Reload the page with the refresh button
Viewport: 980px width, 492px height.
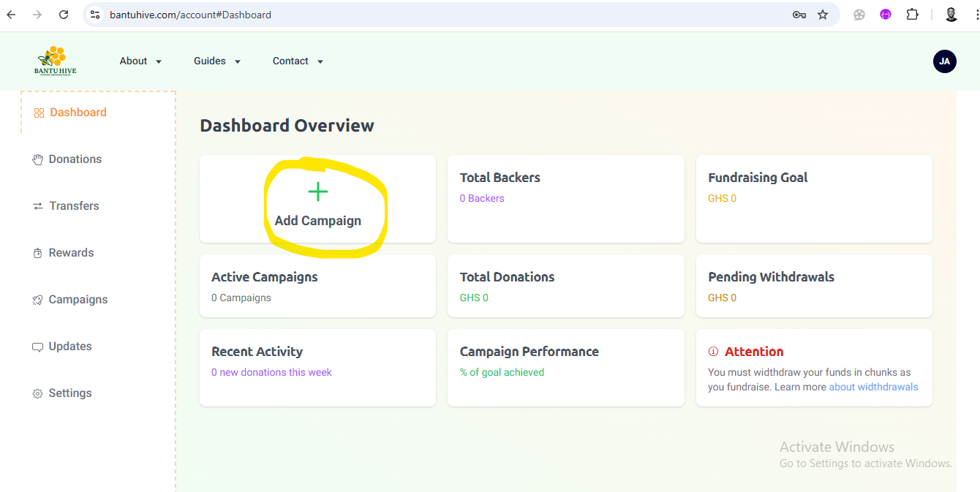click(x=64, y=15)
